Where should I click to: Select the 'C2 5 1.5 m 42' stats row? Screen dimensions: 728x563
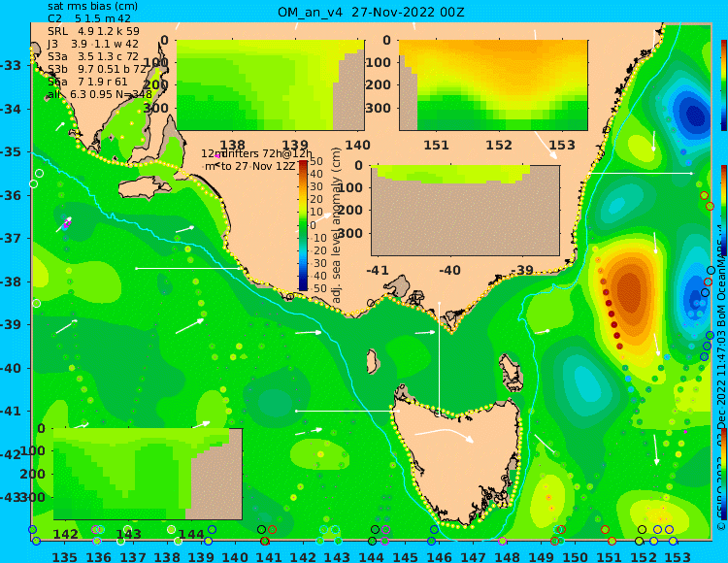tap(89, 19)
